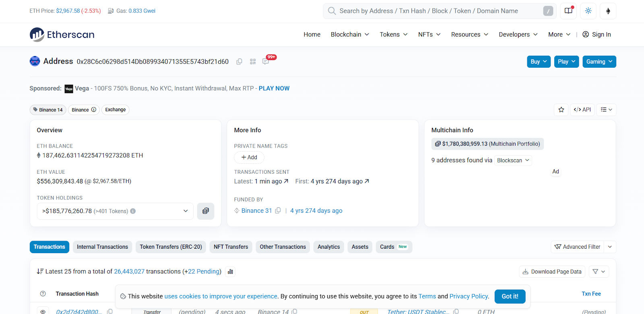
Task: Click Sign In
Action: (x=597, y=35)
